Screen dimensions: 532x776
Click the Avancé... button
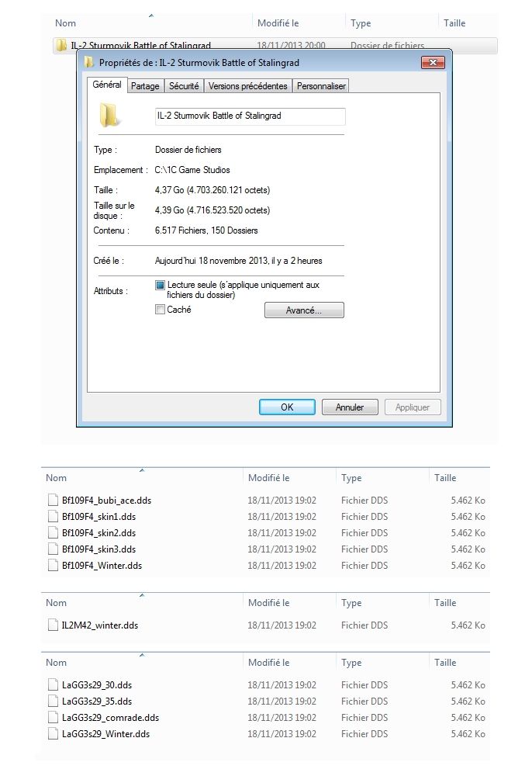tap(303, 310)
